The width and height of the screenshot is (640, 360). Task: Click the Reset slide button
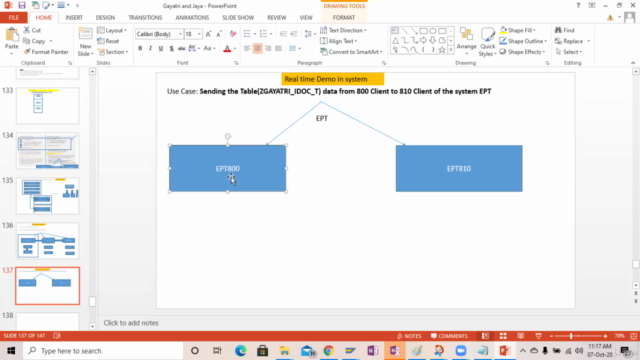click(x=108, y=41)
